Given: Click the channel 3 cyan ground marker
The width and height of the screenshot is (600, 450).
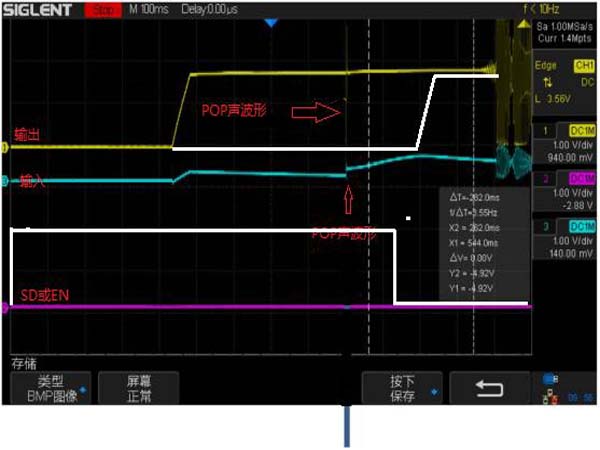Looking at the screenshot, I should [5, 181].
